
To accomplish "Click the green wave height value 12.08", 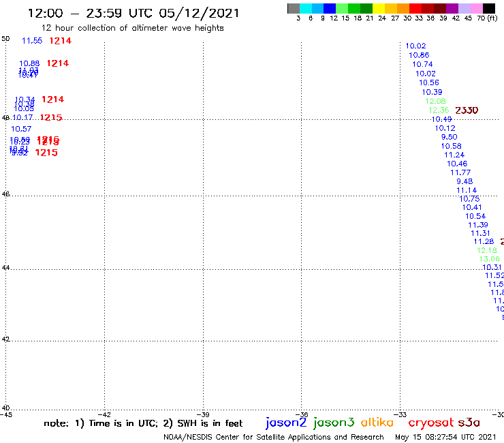I will point(435,101).
